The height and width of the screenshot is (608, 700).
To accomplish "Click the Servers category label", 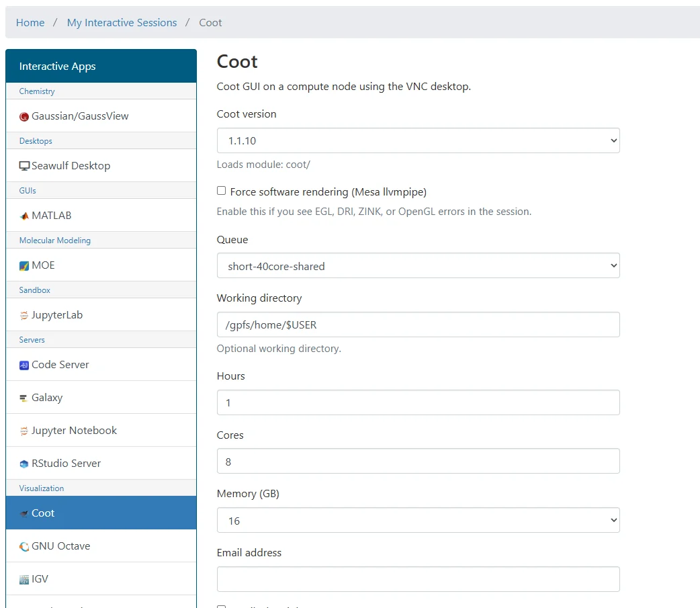I will [32, 340].
